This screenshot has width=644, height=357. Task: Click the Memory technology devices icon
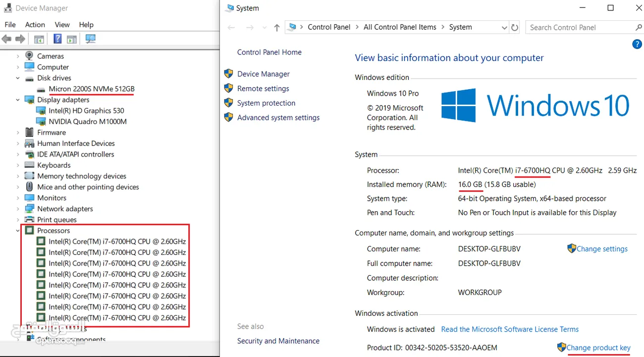click(29, 176)
